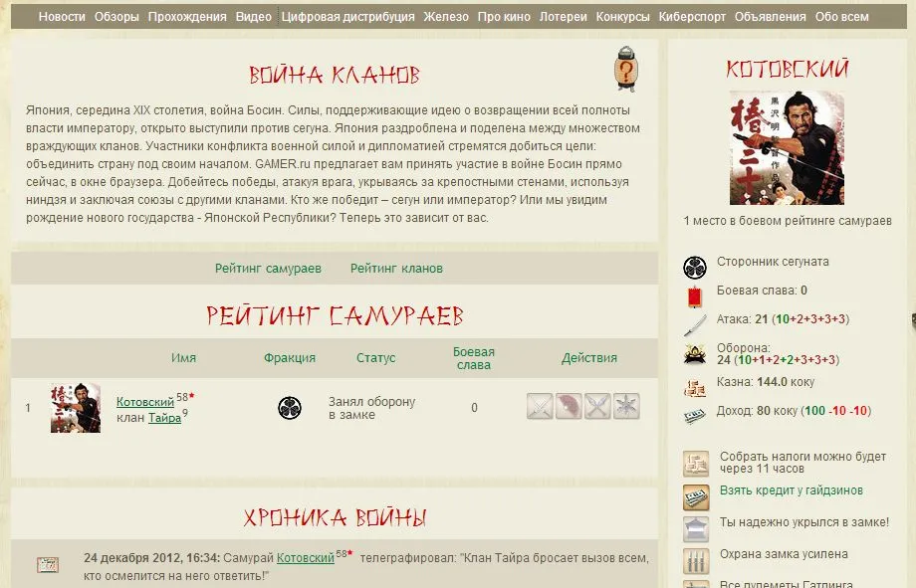Click the large Котовский profile poster image
This screenshot has height=588, width=916.
[787, 147]
